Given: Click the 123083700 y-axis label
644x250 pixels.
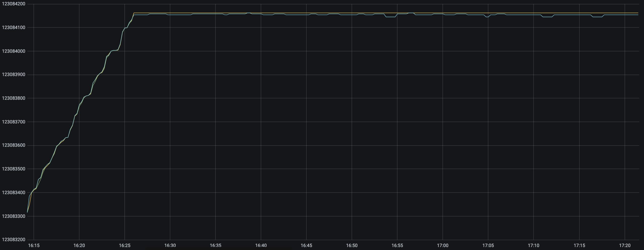Looking at the screenshot, I should (14, 122).
